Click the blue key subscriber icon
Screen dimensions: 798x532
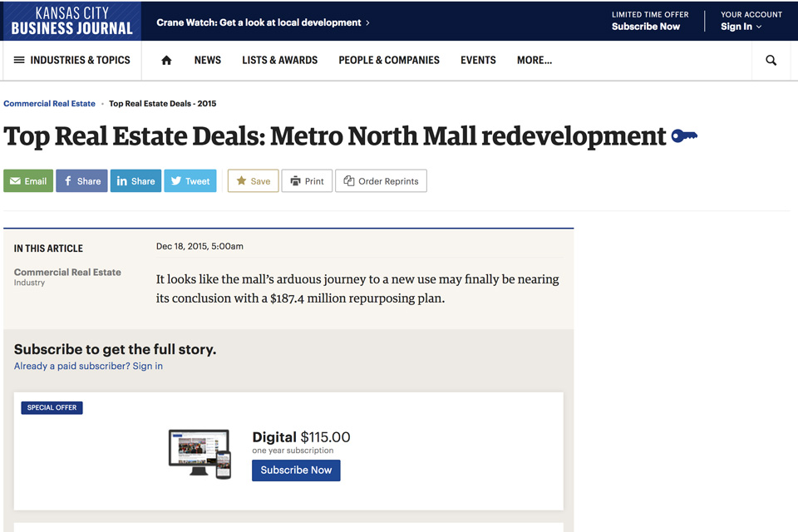click(x=684, y=136)
